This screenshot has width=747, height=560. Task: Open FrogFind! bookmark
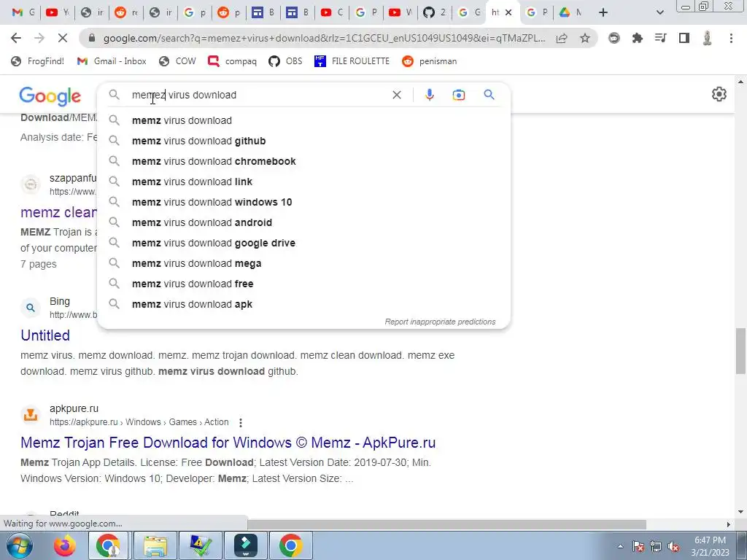pyautogui.click(x=38, y=61)
